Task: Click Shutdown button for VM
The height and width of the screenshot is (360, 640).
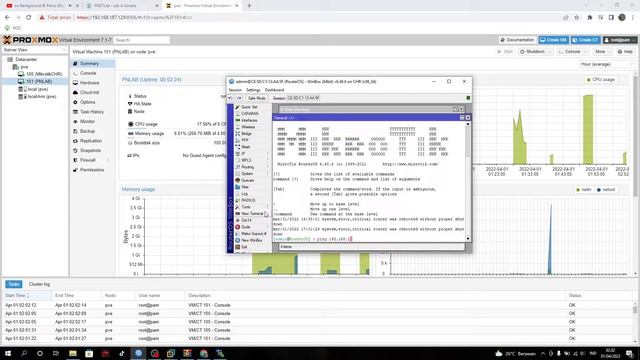Action: coord(533,52)
